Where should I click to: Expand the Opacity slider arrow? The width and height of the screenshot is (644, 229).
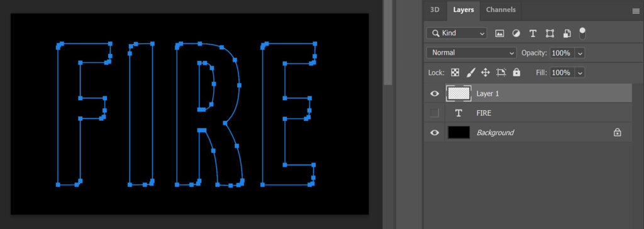580,53
